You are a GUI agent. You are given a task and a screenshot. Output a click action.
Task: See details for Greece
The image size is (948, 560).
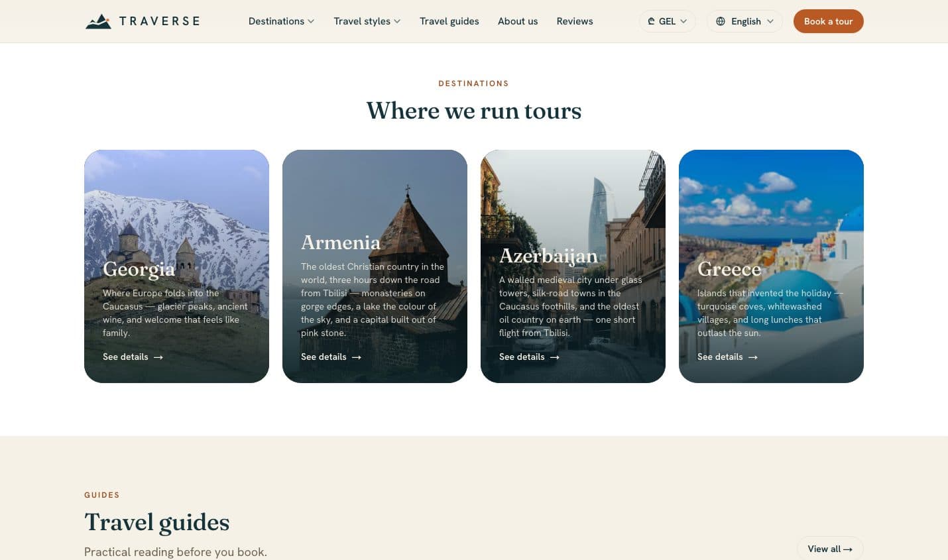pyautogui.click(x=727, y=357)
